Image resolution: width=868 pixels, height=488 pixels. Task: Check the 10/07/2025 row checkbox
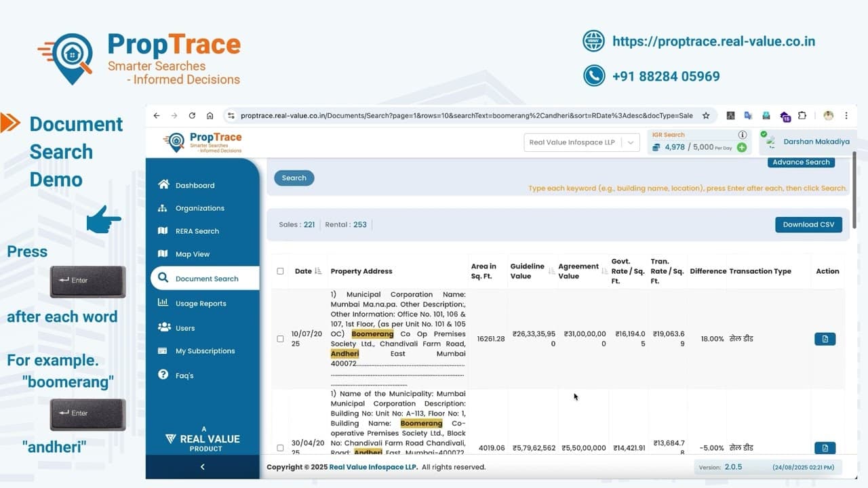click(280, 339)
